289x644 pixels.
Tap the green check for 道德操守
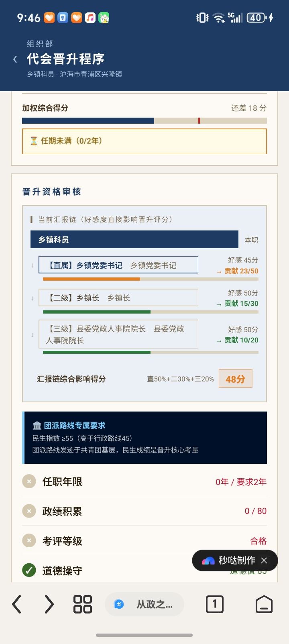(29, 570)
